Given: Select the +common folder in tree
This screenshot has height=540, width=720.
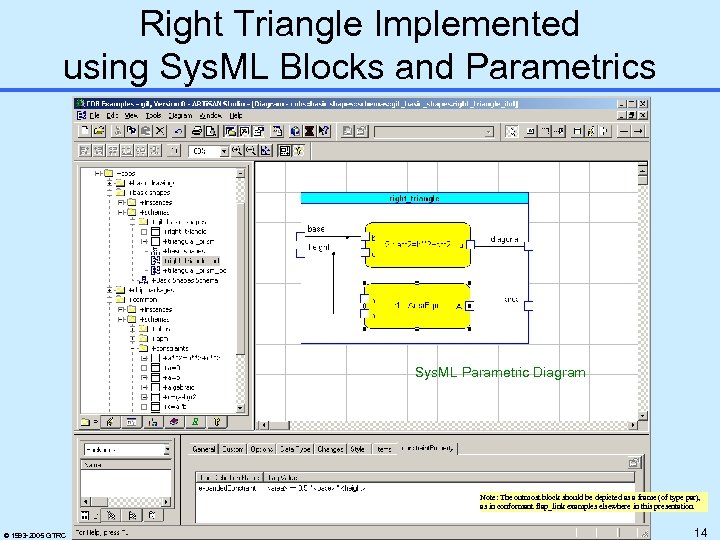Looking at the screenshot, I should pyautogui.click(x=144, y=299).
